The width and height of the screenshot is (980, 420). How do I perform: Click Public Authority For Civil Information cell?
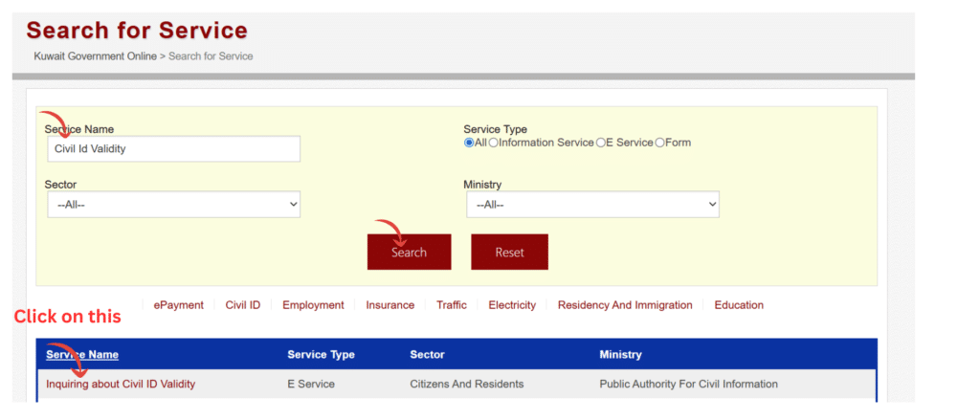[688, 384]
